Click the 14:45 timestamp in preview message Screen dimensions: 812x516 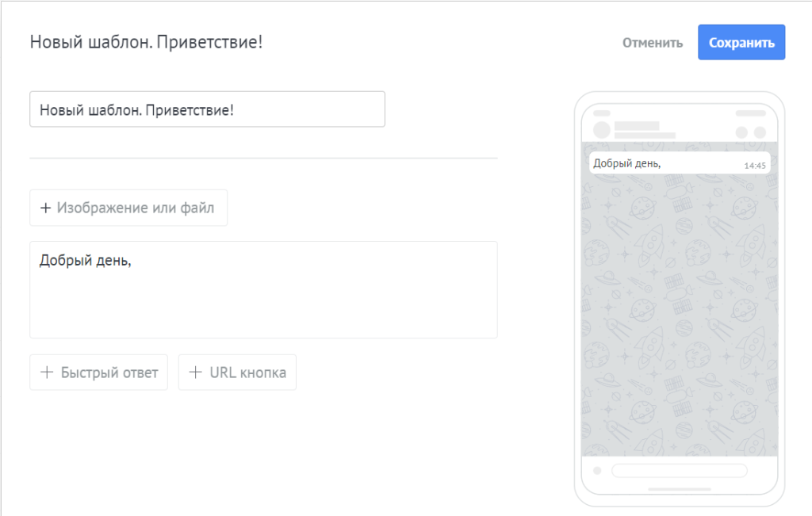pos(755,166)
